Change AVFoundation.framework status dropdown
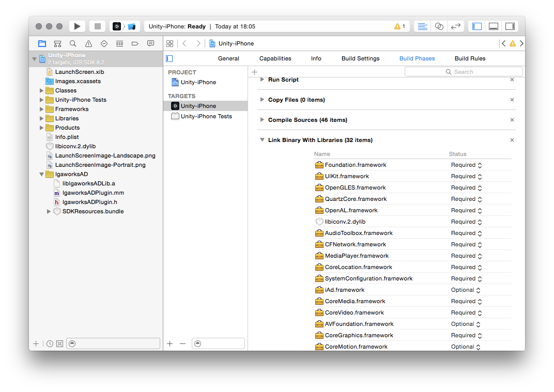 pos(466,324)
